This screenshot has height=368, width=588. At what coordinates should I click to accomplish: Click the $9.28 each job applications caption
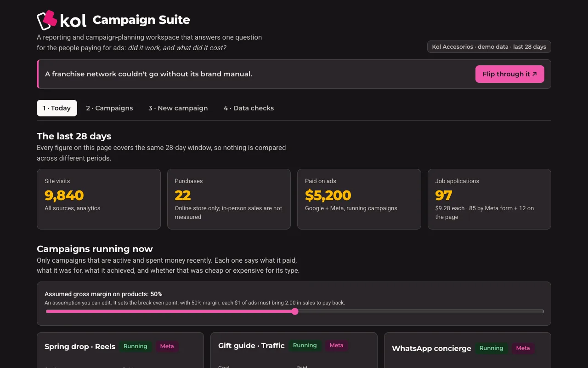(x=485, y=213)
